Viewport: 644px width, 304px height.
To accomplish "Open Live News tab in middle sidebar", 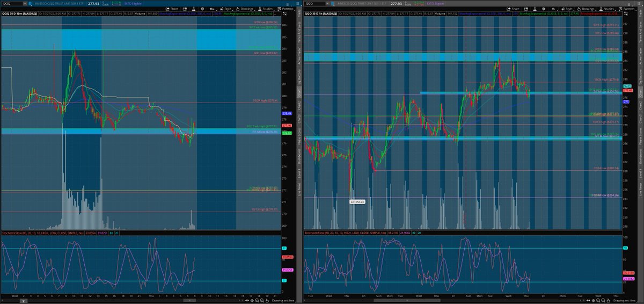I will click(299, 189).
